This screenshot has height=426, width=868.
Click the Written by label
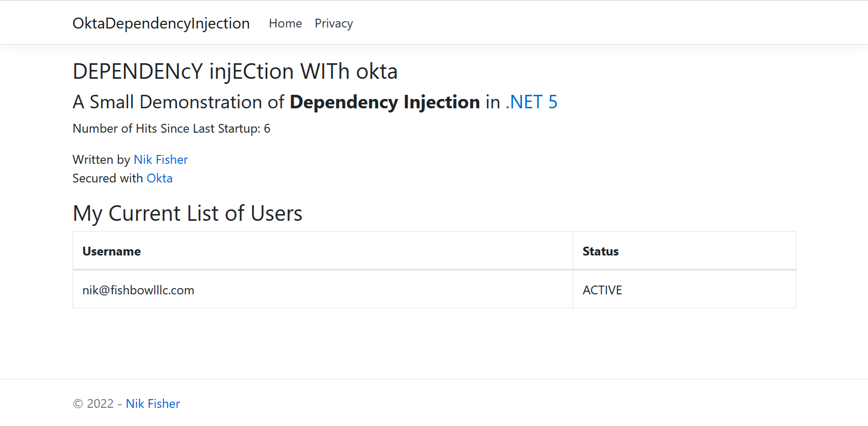point(101,160)
